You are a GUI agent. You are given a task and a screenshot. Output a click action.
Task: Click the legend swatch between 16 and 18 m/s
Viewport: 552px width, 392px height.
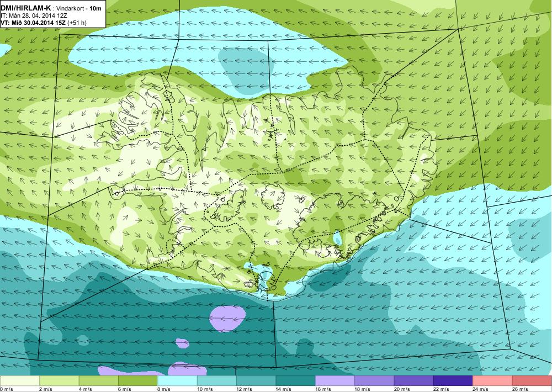pos(335,381)
